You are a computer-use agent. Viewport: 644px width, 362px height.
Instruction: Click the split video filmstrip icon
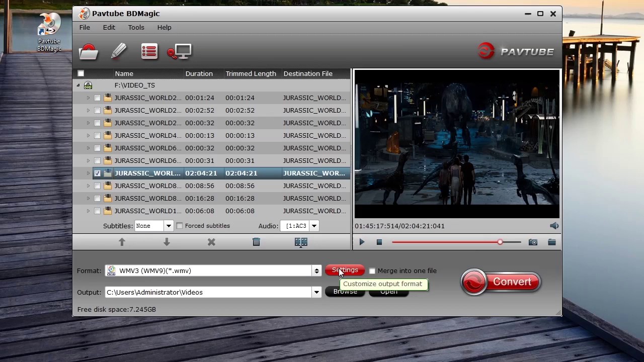click(x=301, y=242)
